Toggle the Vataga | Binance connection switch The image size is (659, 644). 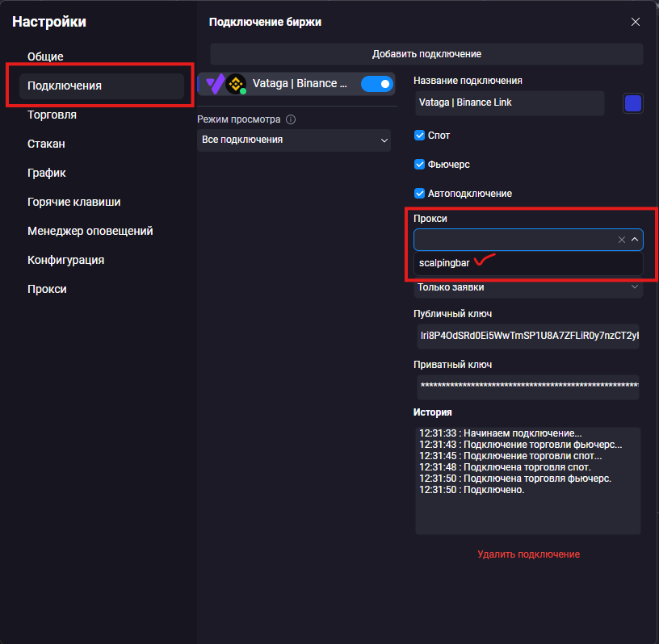pyautogui.click(x=376, y=84)
